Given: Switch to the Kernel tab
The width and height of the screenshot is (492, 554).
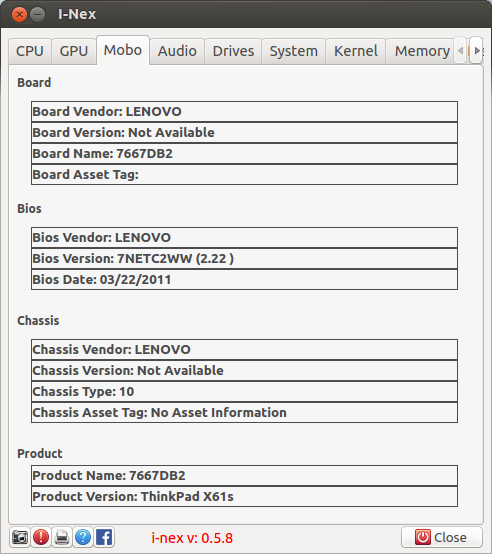Looking at the screenshot, I should (356, 51).
